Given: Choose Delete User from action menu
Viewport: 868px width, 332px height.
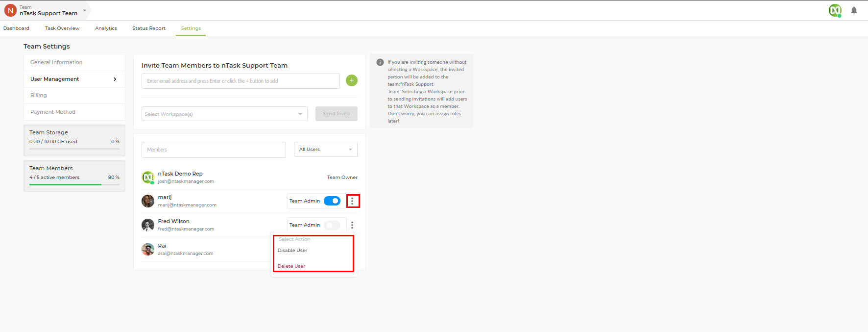Looking at the screenshot, I should pyautogui.click(x=291, y=266).
